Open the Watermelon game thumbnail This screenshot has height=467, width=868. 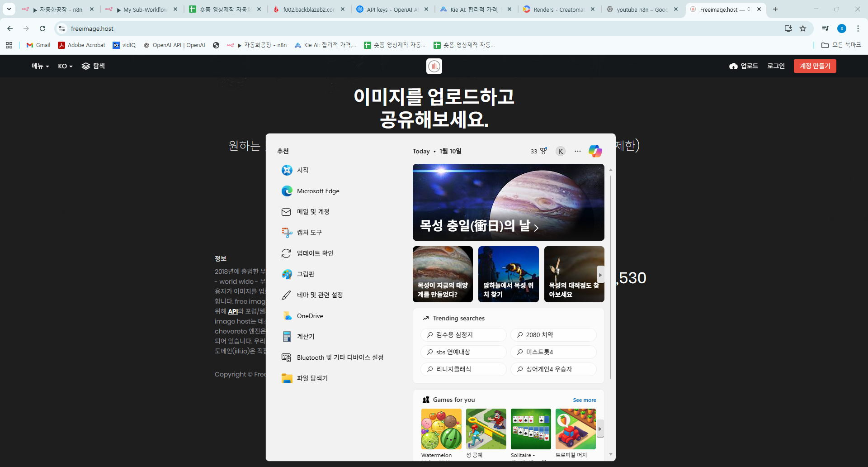441,429
